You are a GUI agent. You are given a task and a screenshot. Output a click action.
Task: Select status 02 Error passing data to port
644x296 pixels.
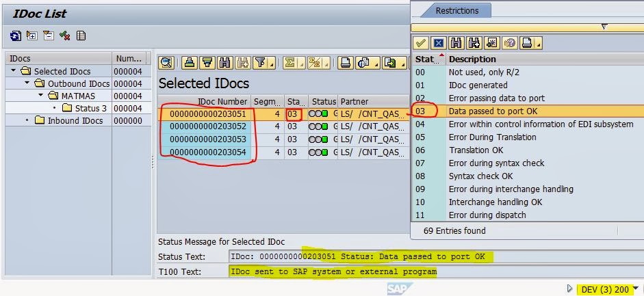click(x=528, y=98)
